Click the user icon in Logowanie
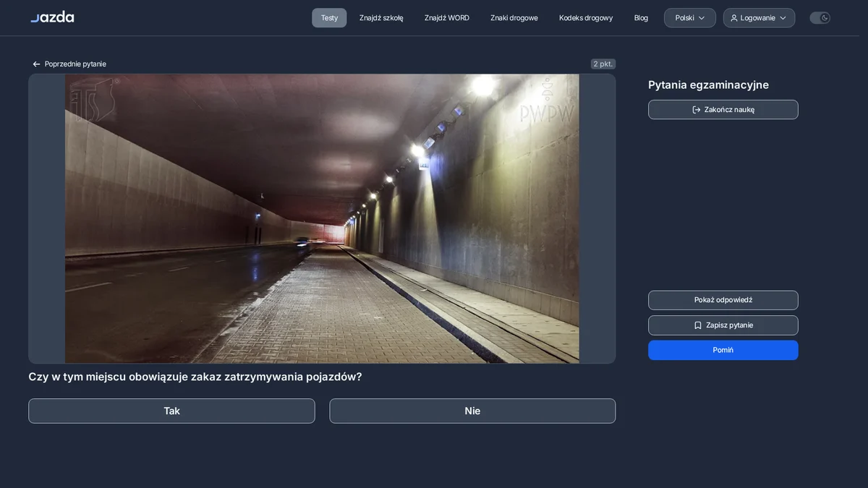 (x=734, y=18)
